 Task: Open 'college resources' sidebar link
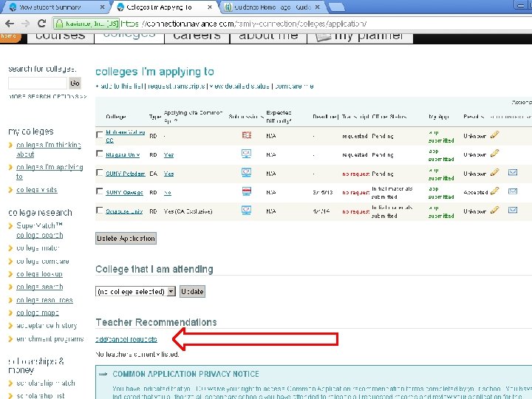(44, 300)
